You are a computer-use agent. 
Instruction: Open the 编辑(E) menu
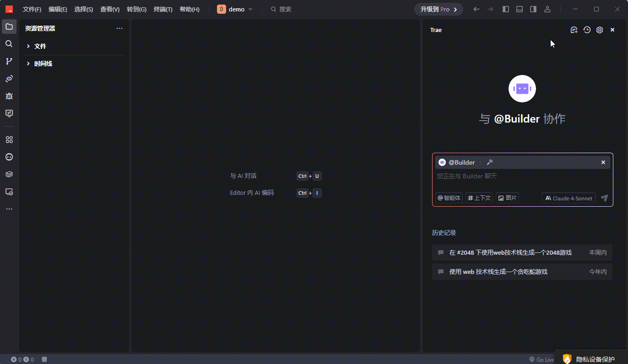(58, 9)
